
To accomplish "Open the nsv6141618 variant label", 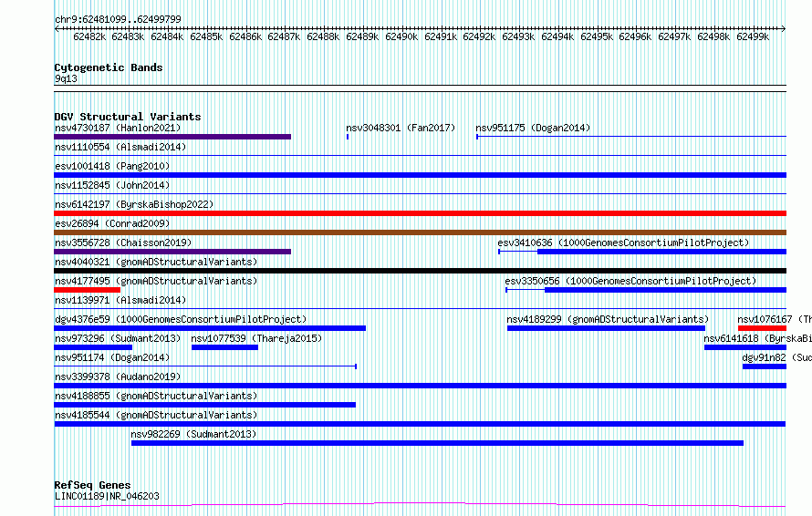I will (x=757, y=338).
